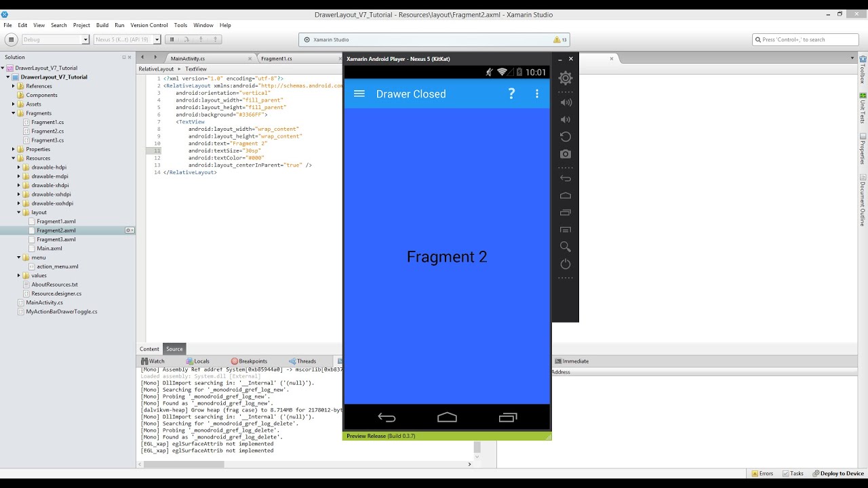Screen dimensions: 868x488
Task: Select MyActionBarDrawerToggle.cs file
Action: 62,312
